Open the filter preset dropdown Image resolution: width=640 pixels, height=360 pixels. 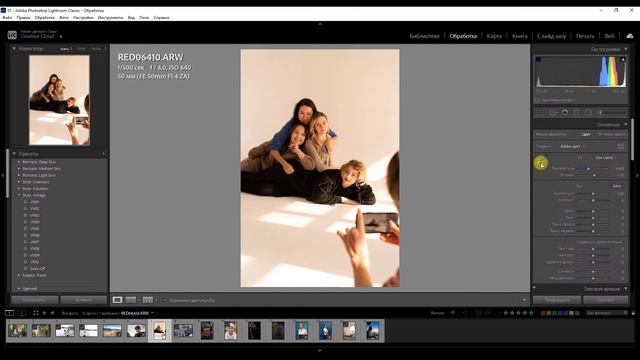[x=607, y=313]
